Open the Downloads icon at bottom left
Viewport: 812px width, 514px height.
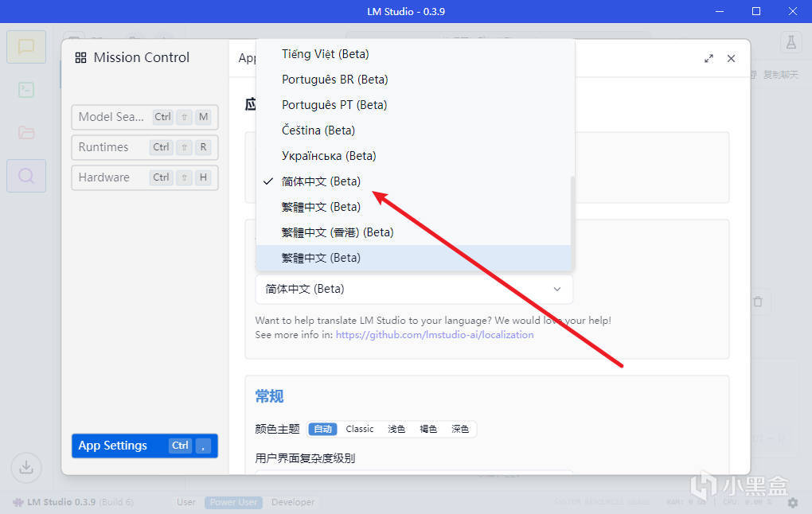(x=26, y=467)
